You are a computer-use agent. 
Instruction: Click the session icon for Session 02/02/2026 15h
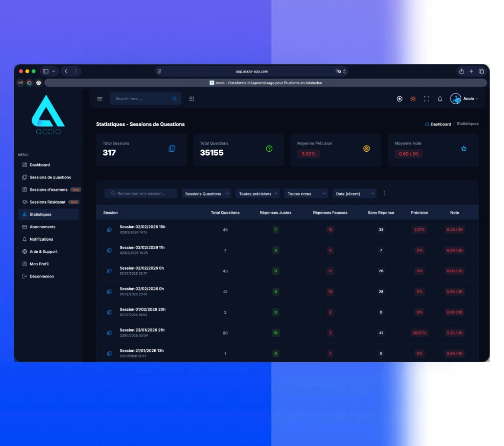[109, 230]
